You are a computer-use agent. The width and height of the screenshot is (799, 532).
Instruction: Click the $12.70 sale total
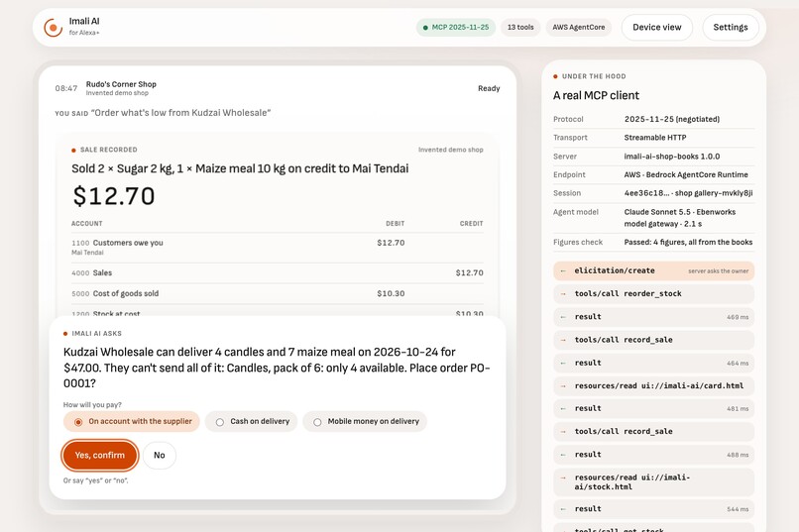114,196
